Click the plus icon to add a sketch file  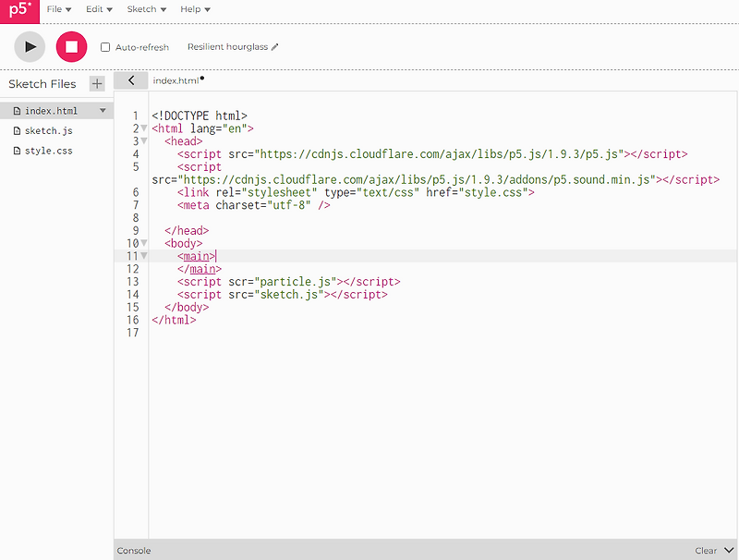pyautogui.click(x=96, y=83)
